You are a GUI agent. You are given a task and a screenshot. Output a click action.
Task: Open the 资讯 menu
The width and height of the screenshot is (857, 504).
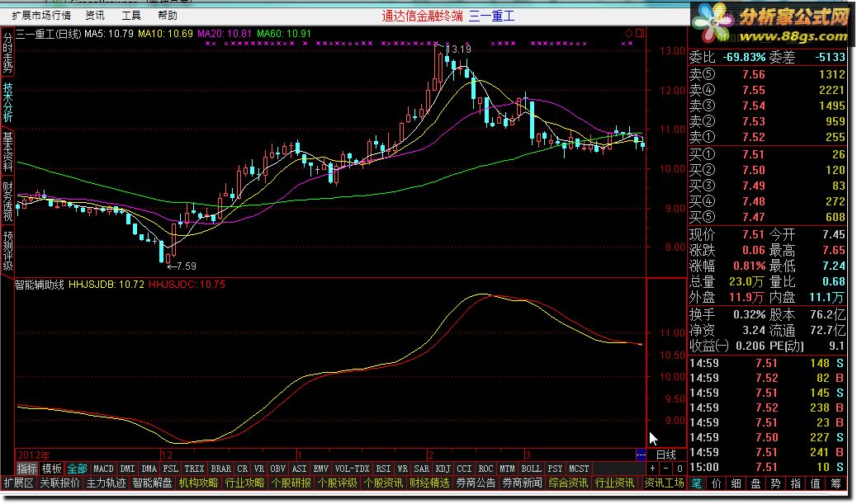pos(95,16)
